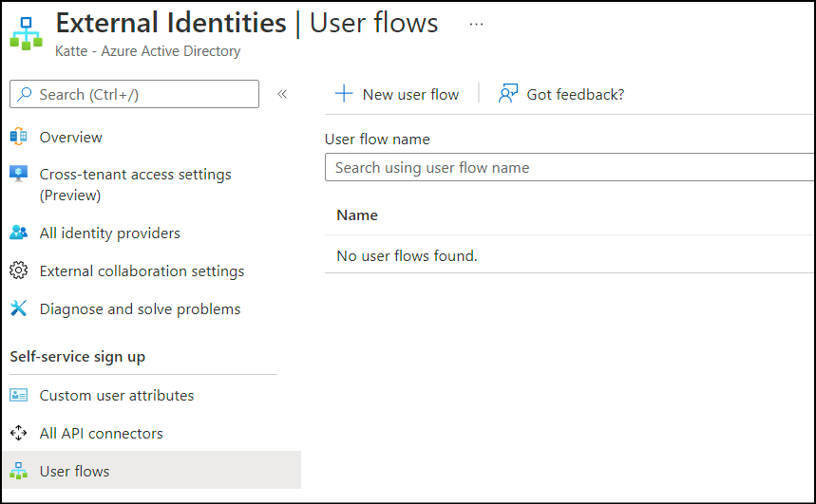
Task: Click the 'No user flows found.' text
Action: (407, 256)
